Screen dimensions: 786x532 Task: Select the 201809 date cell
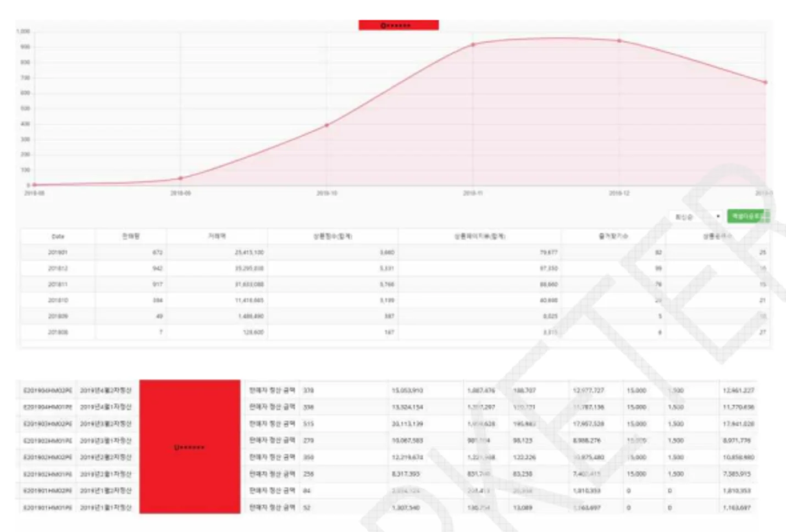(x=58, y=316)
